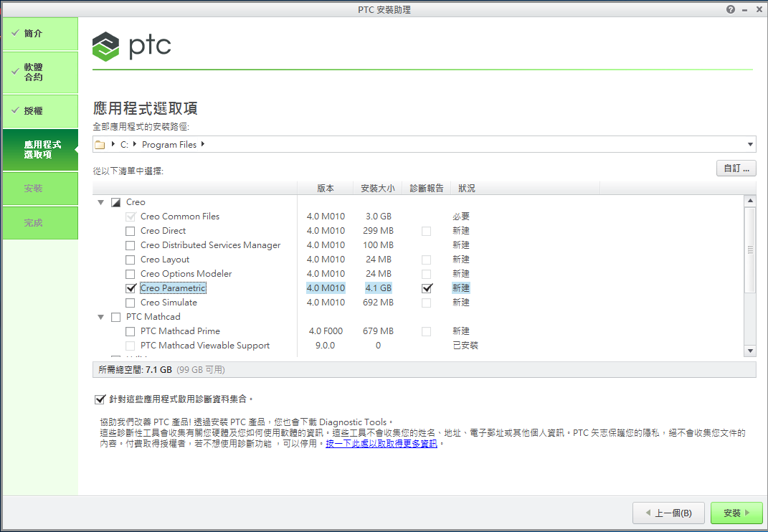
Task: Collapse the PTC Mathcad group
Action: tap(101, 317)
